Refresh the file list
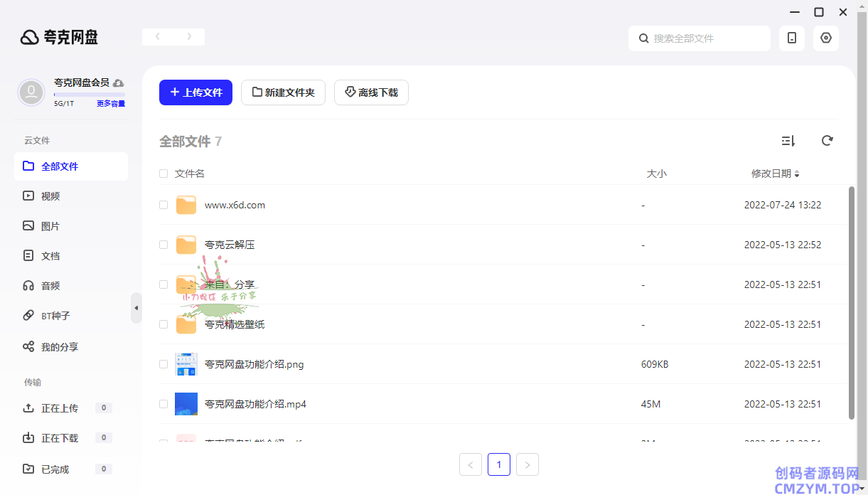This screenshot has width=868, height=495. pyautogui.click(x=827, y=141)
